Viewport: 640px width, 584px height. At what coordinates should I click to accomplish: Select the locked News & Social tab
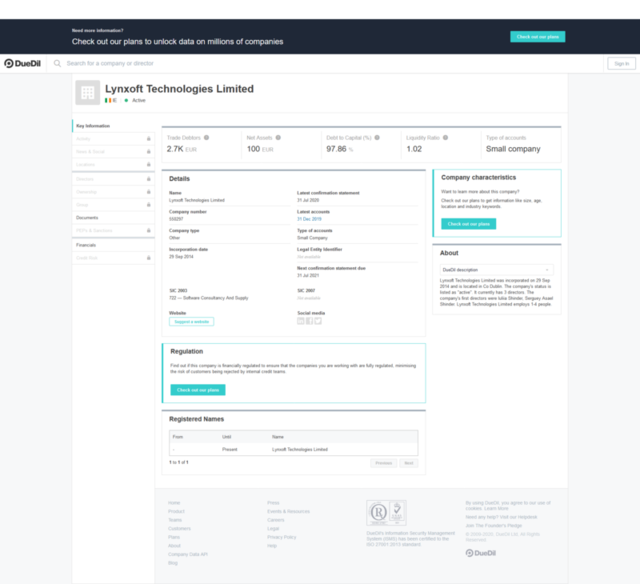click(x=113, y=151)
